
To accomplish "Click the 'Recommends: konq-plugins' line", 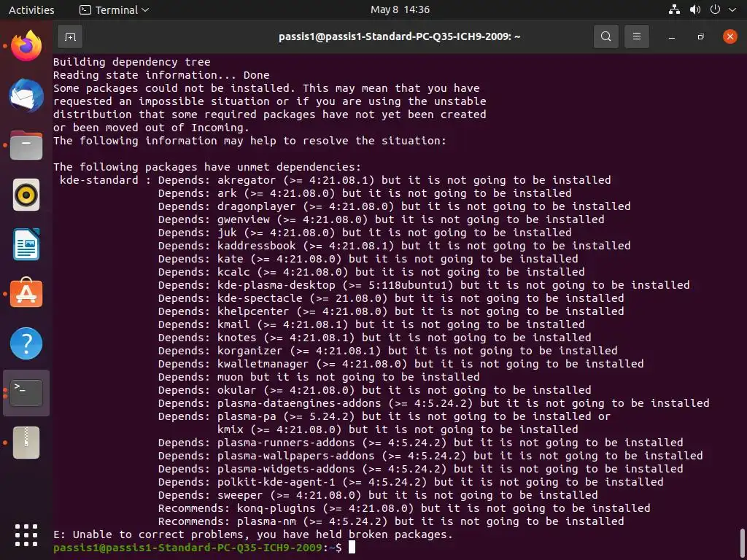I will [x=404, y=508].
